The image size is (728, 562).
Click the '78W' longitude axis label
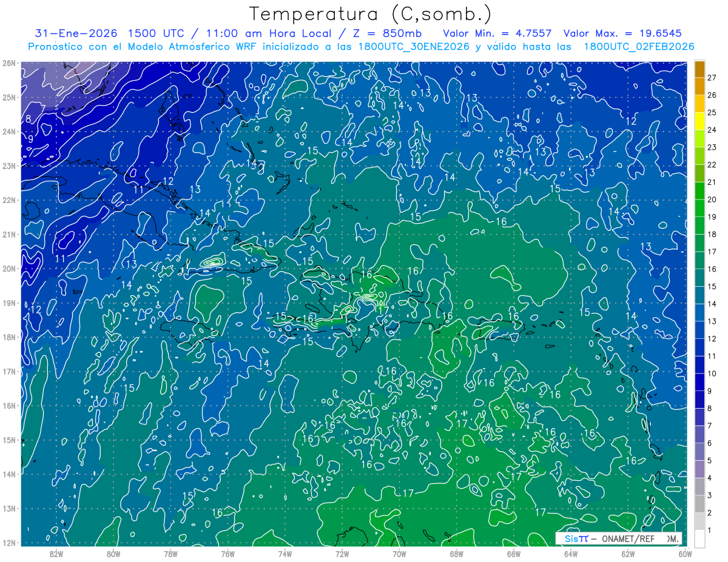170,554
